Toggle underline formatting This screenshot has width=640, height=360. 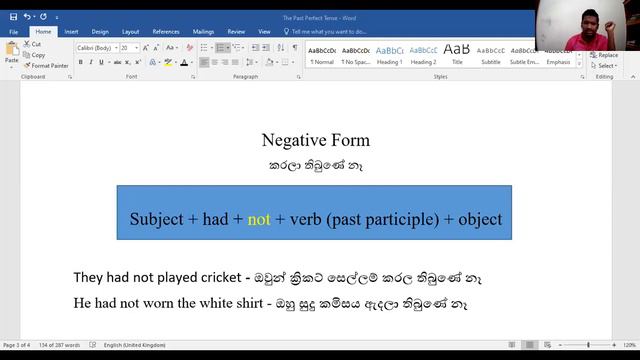click(x=101, y=62)
